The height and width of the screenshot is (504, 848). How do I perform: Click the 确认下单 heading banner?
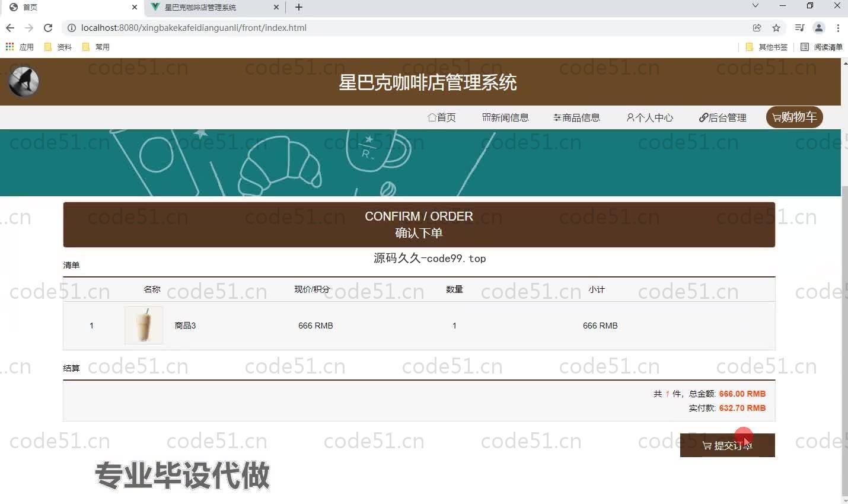point(419,225)
